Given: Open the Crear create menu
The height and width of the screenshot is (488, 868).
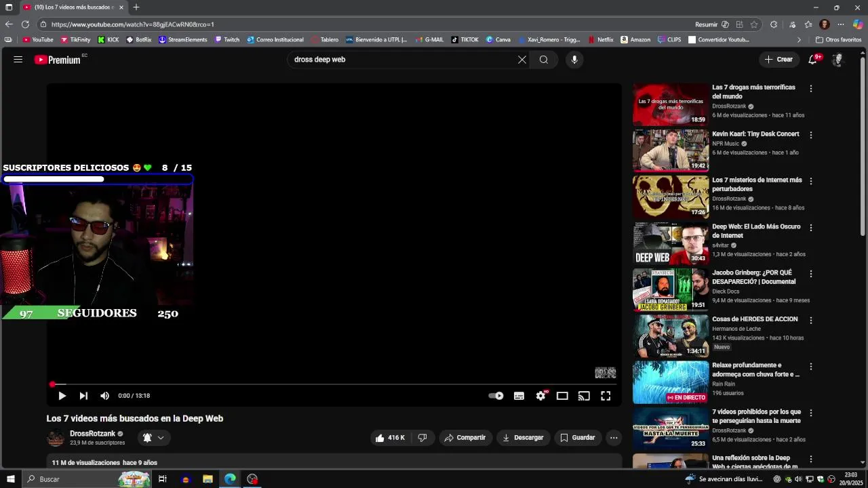Looking at the screenshot, I should click(778, 60).
